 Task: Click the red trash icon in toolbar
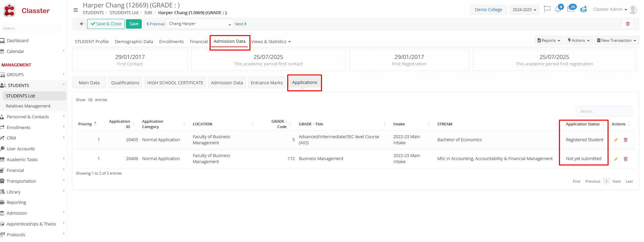627,24
